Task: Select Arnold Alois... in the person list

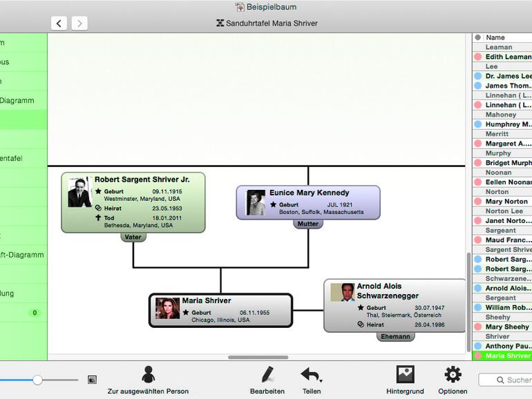Action: pos(502,288)
